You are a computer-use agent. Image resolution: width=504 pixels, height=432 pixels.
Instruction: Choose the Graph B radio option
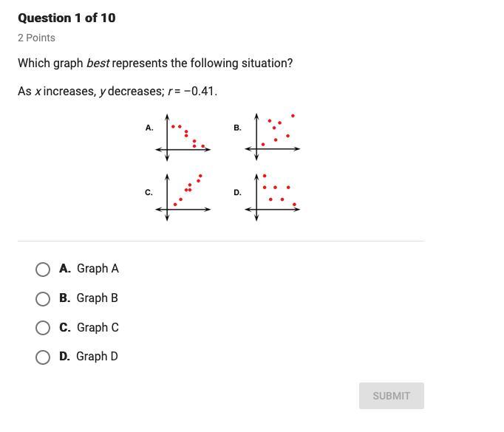coord(43,298)
